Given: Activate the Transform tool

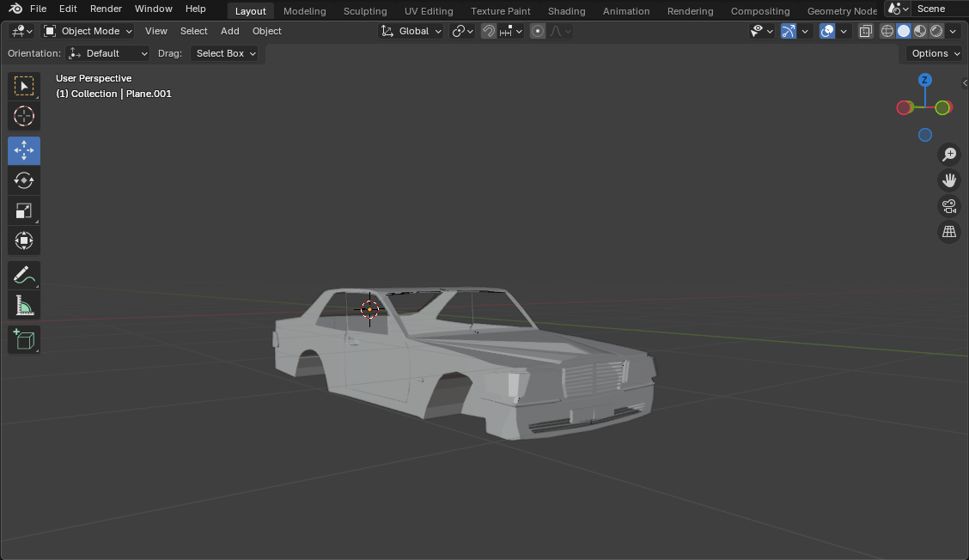Looking at the screenshot, I should point(24,240).
